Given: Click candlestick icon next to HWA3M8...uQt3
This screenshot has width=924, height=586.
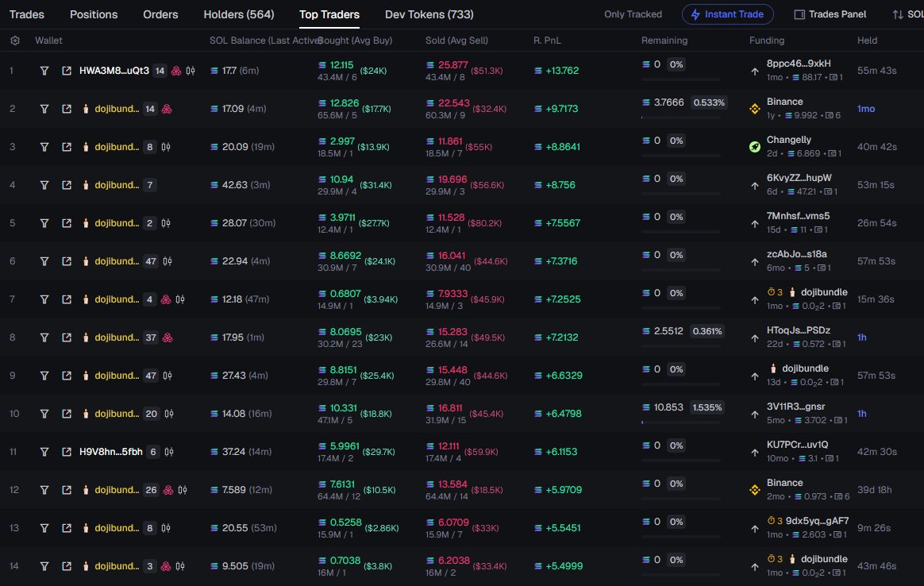Looking at the screenshot, I should 191,71.
